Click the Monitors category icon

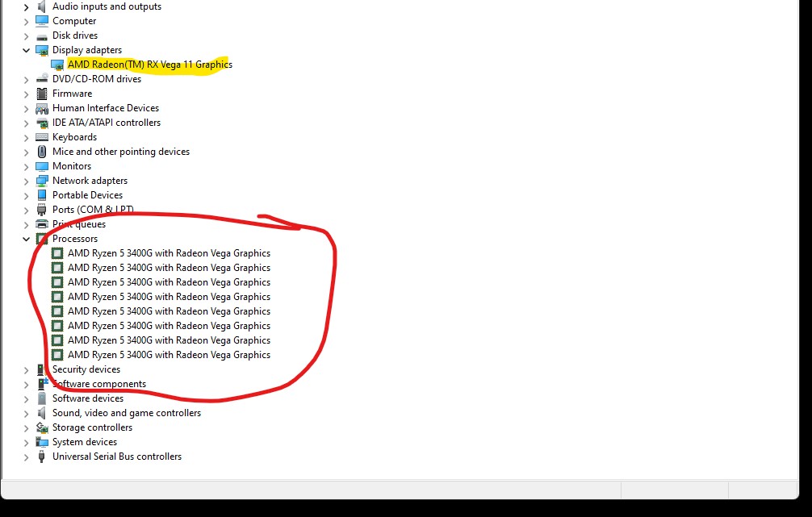[x=42, y=166]
